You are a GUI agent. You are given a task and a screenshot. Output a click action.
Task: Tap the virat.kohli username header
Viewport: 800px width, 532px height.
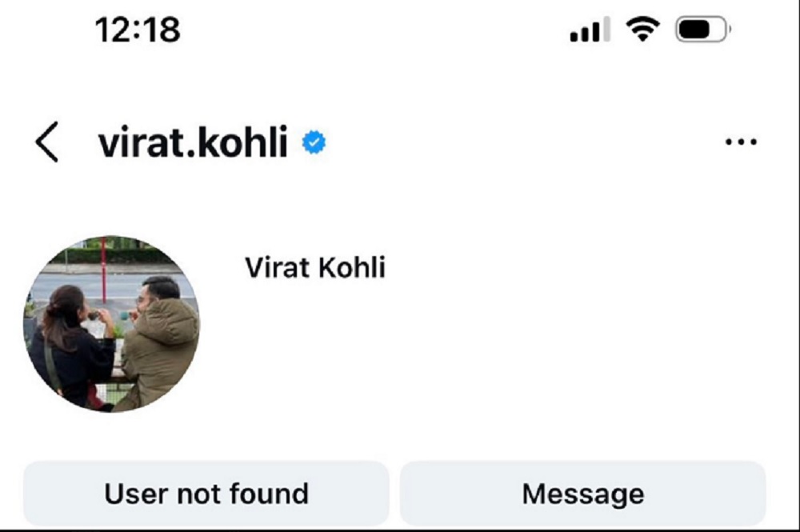[193, 143]
